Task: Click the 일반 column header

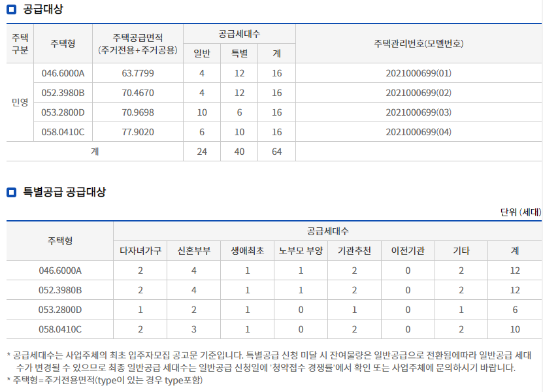Action: coord(202,54)
